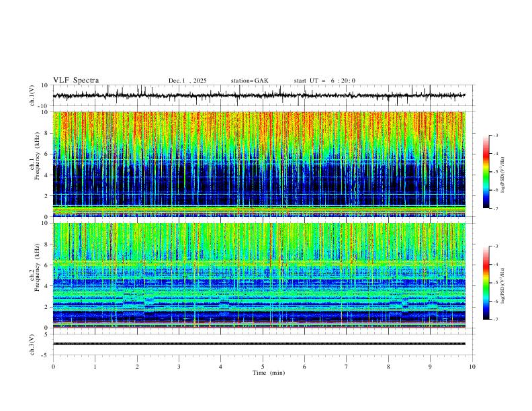Click the ch.3 flat black signal trace
The width and height of the screenshot is (532, 411).
coord(259,344)
